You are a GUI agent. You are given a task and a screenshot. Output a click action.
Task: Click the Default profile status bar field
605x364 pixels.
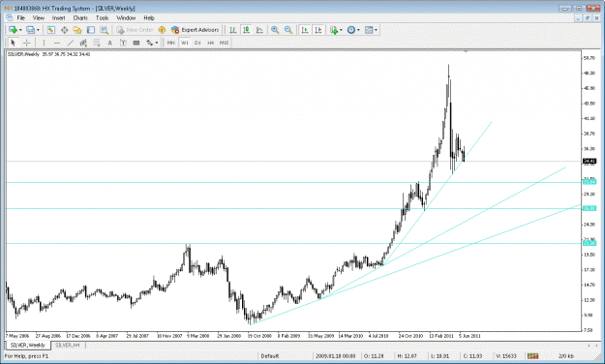270,356
